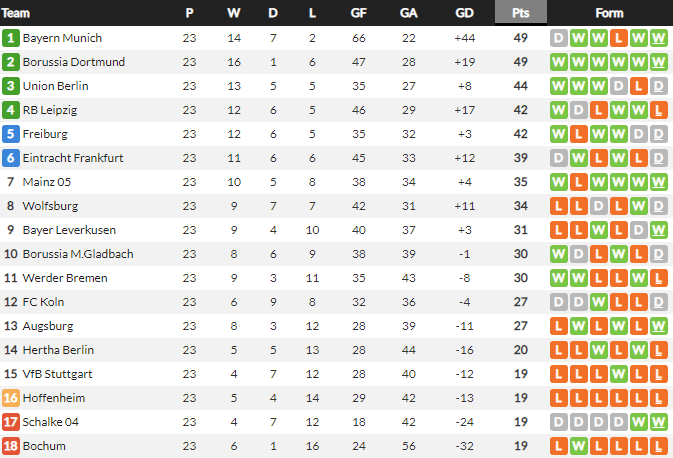Screen dimensions: 673x458
Task: Click the GA column header
Action: coord(409,13)
